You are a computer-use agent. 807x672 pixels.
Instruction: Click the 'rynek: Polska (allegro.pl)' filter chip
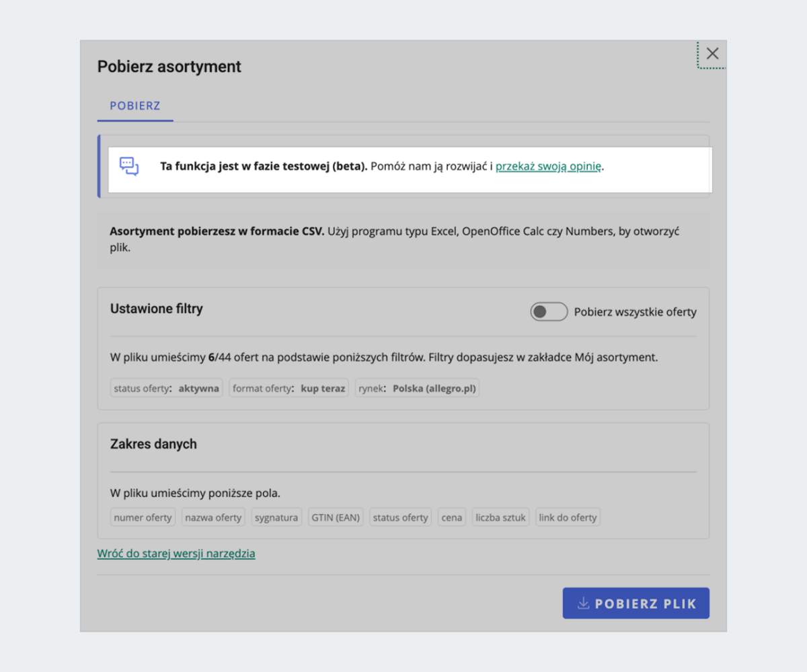click(417, 388)
